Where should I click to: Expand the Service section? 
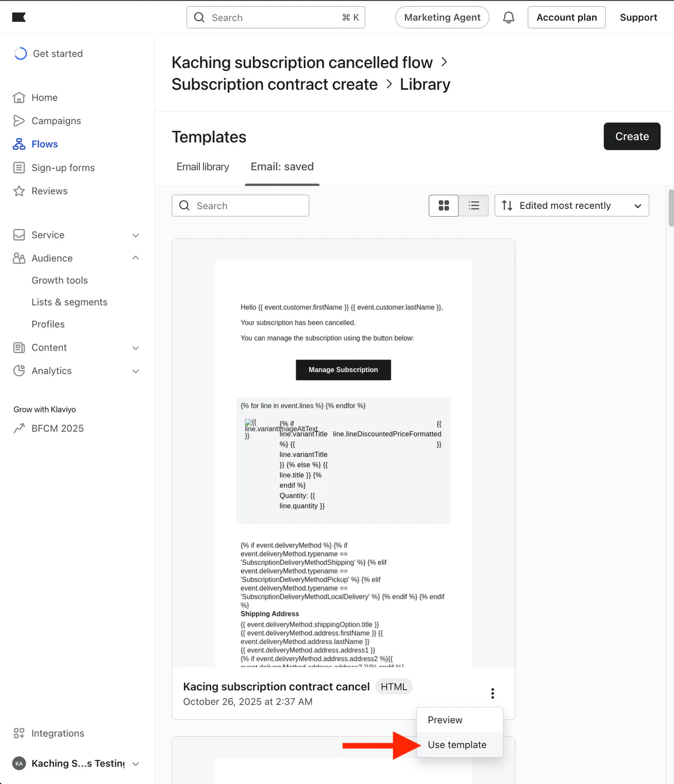[x=135, y=235]
